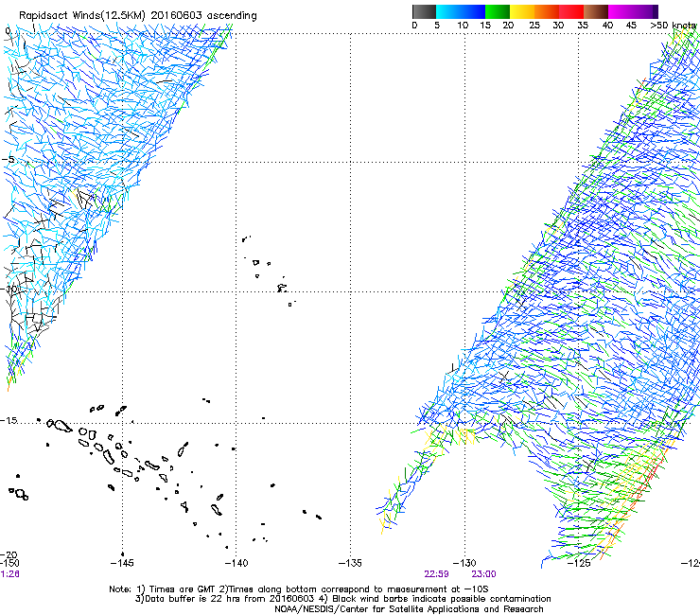This screenshot has width=700, height=615.
Task: Click the purple 1:26 pass time marker
Action: (9, 574)
